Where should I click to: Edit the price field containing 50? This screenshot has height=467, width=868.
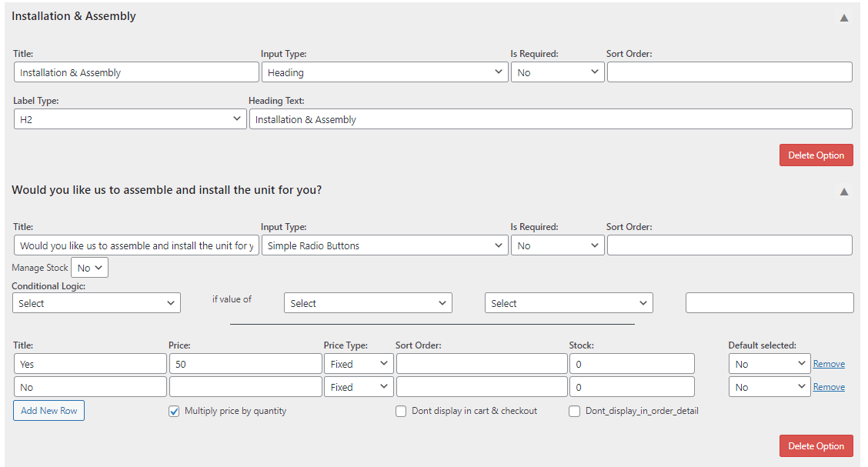(x=245, y=364)
